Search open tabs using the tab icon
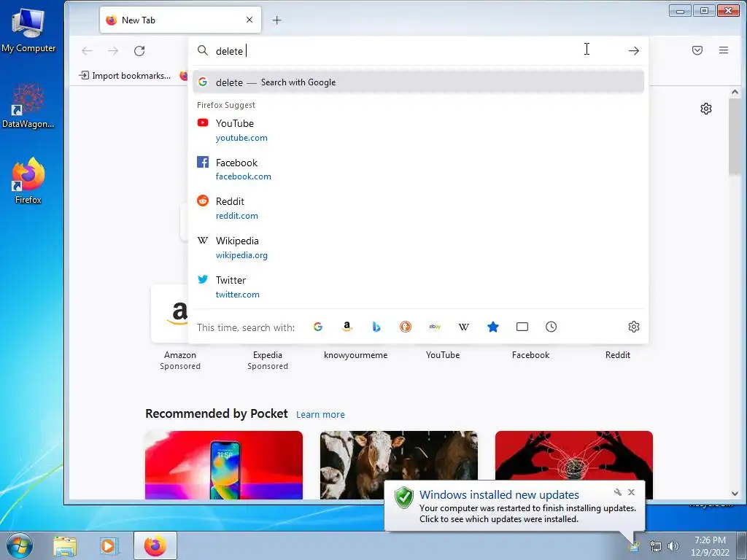Image resolution: width=747 pixels, height=560 pixels. 522,327
